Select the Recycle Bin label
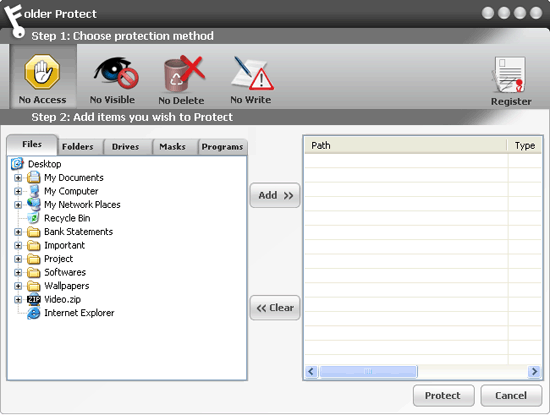Screen dimensions: 550x415 pyautogui.click(x=67, y=218)
